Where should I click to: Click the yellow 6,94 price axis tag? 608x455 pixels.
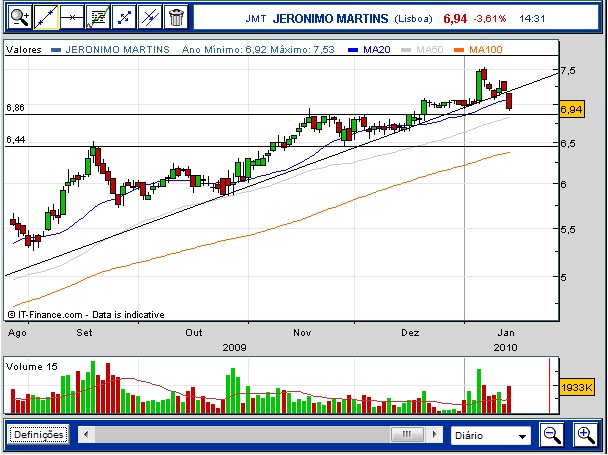571,110
